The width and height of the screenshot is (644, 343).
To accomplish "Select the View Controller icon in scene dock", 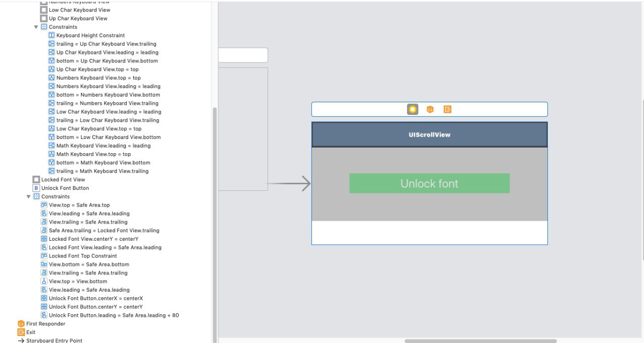I will pos(413,109).
